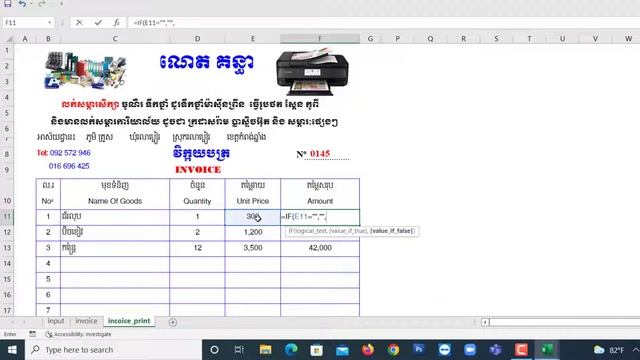Launch Firefox from taskbar
The height and width of the screenshot is (360, 640).
[x=368, y=350]
